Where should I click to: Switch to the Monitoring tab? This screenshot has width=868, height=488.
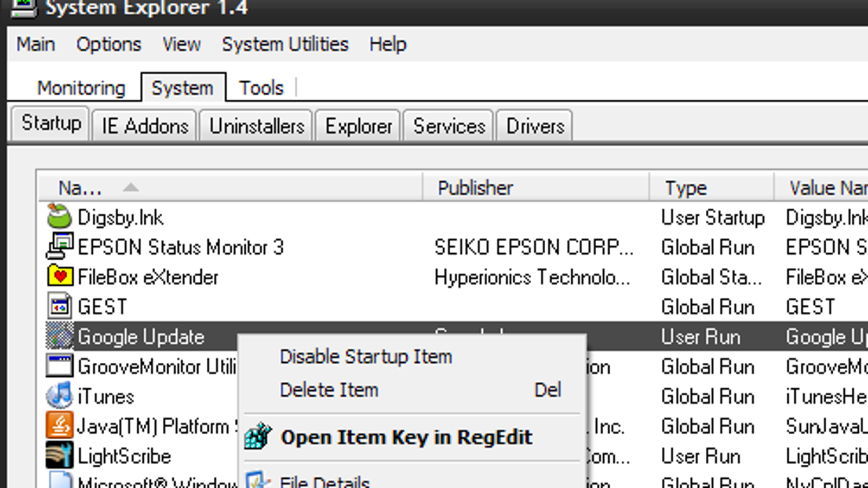coord(81,88)
